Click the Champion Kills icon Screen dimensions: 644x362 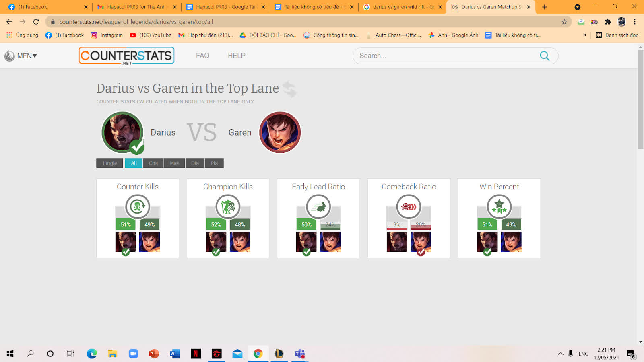pos(228,207)
